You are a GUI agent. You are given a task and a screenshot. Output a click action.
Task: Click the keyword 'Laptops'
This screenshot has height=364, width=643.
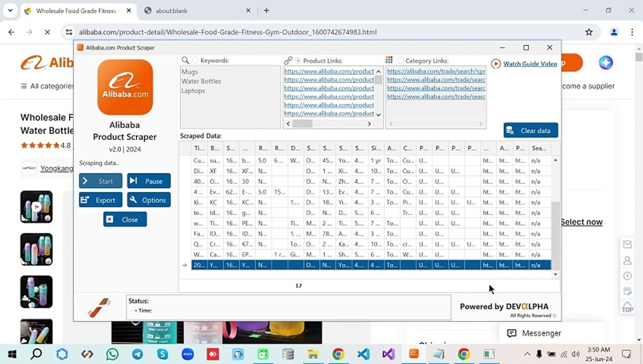coord(193,90)
